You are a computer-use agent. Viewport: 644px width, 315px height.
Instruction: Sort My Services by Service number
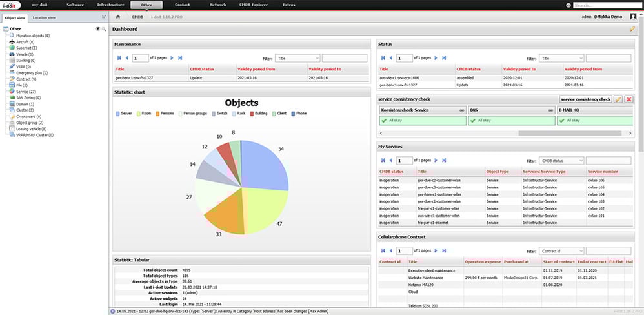click(603, 171)
